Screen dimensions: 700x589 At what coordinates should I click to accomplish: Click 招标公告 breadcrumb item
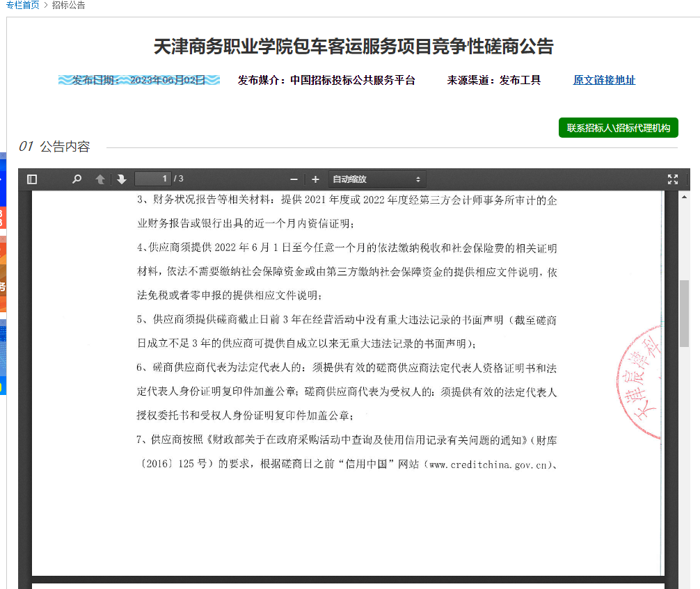[x=69, y=6]
